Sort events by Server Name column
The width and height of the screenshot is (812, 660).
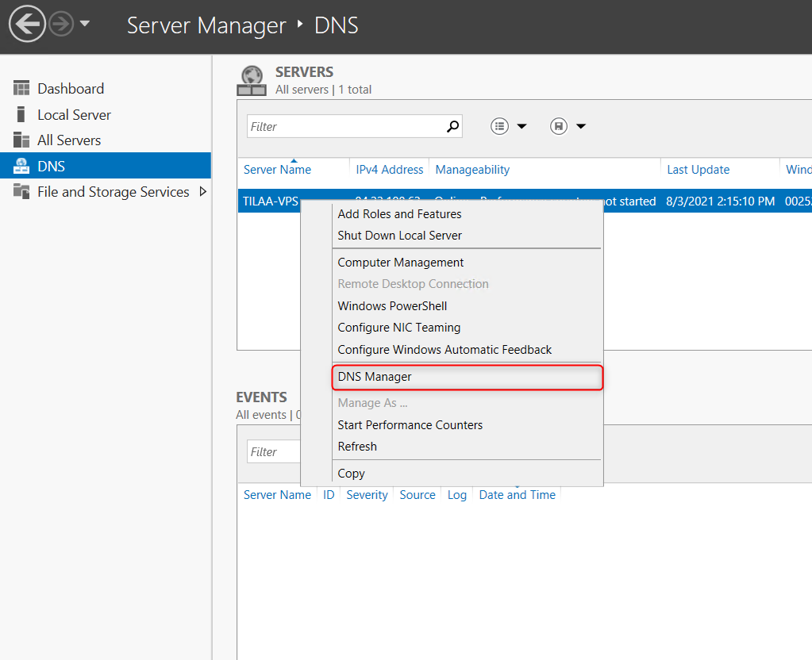[277, 495]
